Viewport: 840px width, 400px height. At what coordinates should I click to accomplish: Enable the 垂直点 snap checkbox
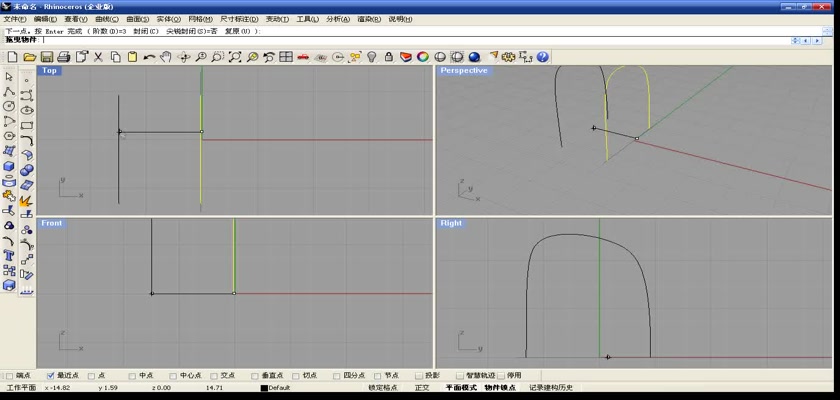[x=255, y=376]
